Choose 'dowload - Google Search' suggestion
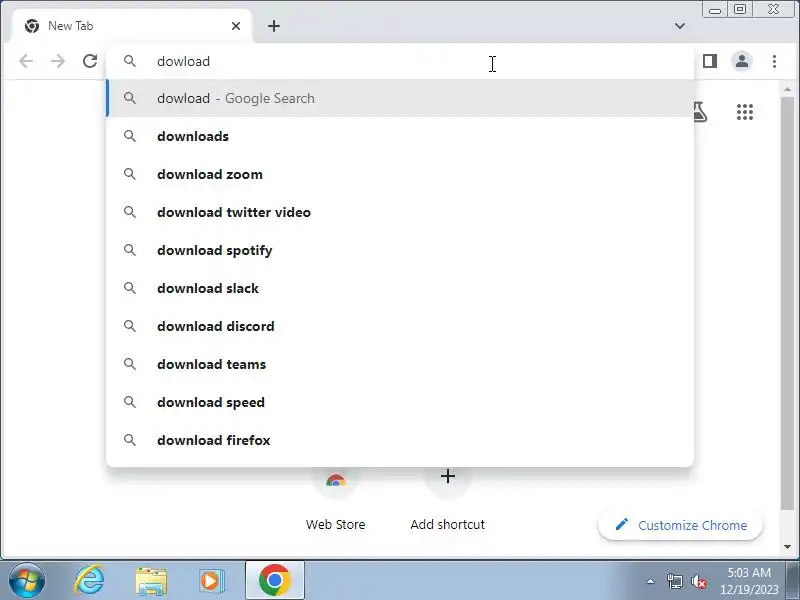This screenshot has height=600, width=800. (400, 98)
